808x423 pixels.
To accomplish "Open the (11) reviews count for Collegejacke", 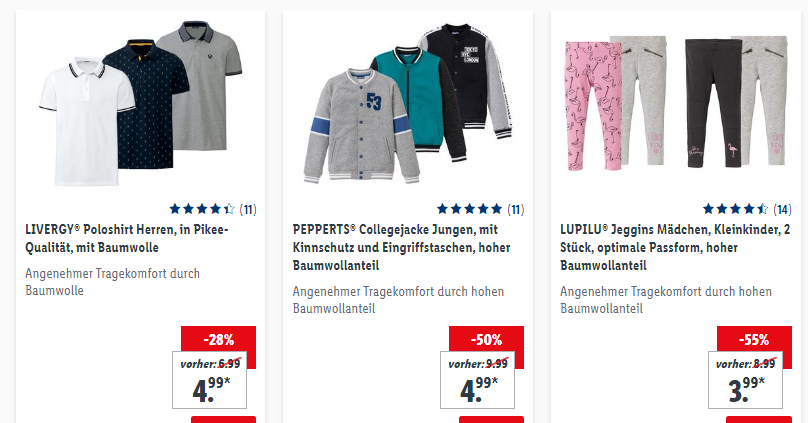I will point(516,210).
